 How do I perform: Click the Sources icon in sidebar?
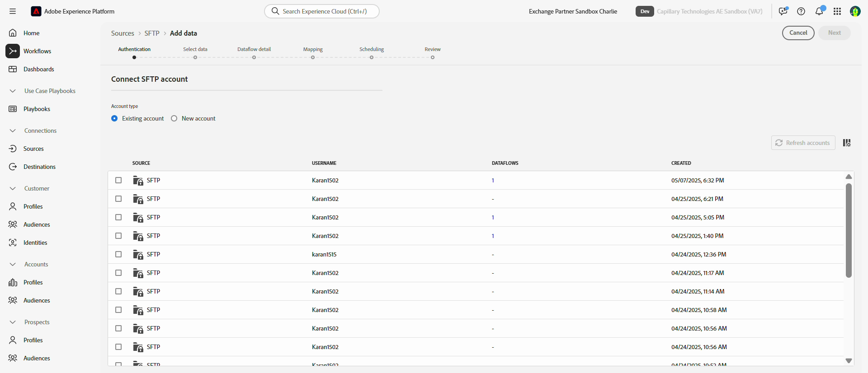pyautogui.click(x=13, y=149)
